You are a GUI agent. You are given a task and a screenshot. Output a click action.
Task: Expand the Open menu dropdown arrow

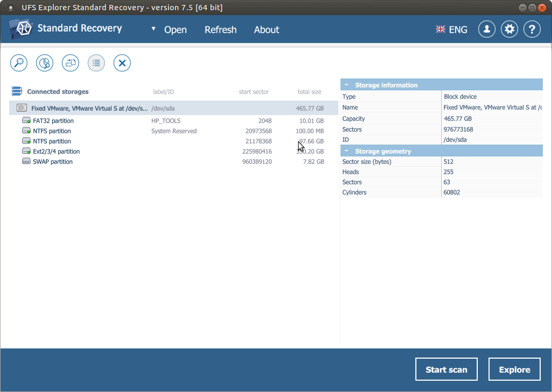[x=153, y=29]
